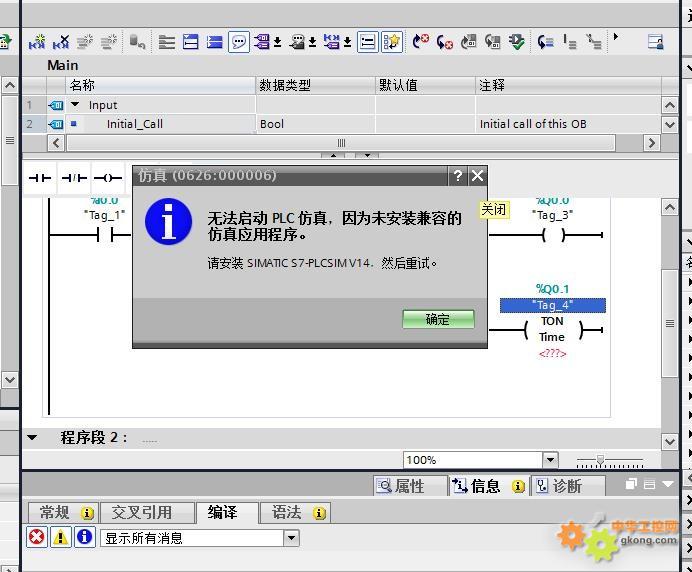Click the splitter down arrow above the editor

tap(367, 155)
